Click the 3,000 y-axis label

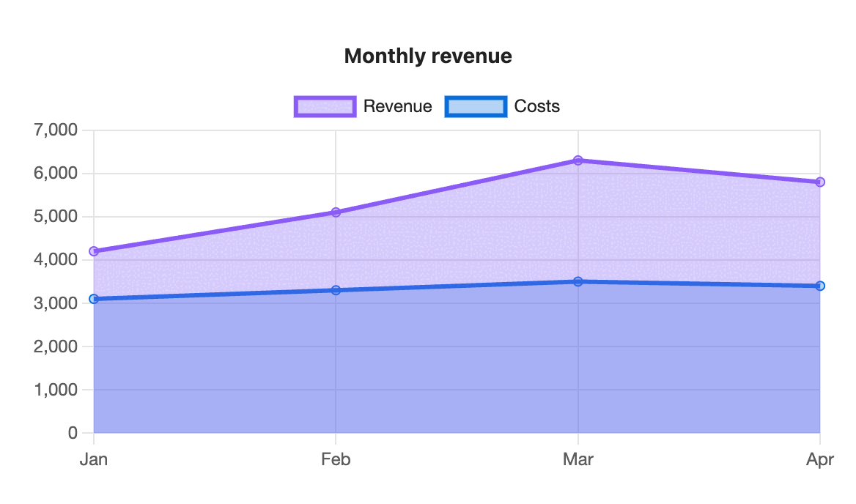(56, 303)
